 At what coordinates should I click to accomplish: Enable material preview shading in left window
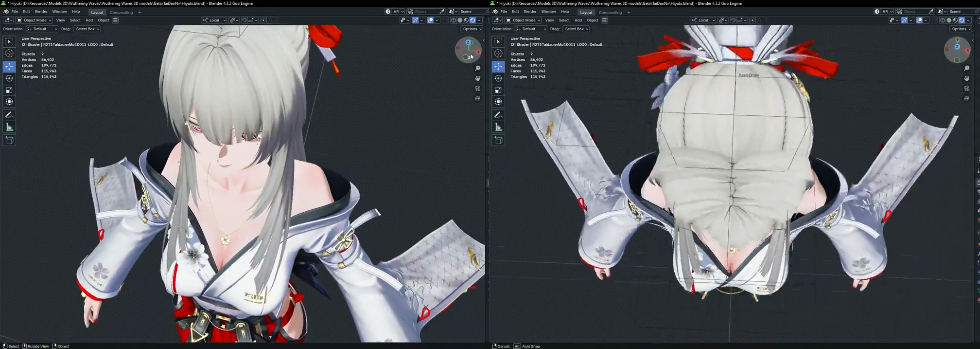(466, 20)
